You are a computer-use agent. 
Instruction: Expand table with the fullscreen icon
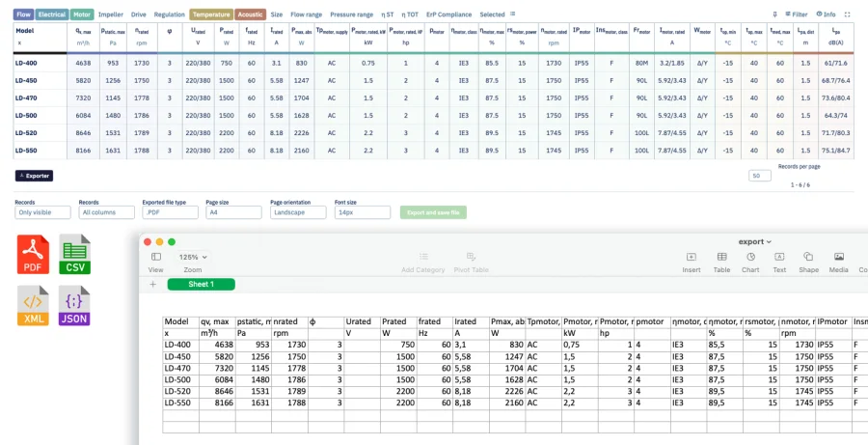pyautogui.click(x=847, y=14)
